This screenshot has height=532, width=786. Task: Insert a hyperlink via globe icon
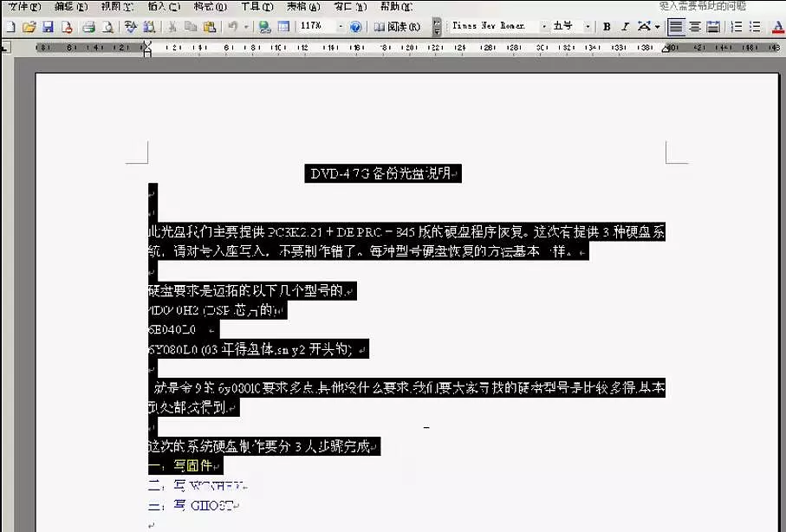tap(264, 27)
